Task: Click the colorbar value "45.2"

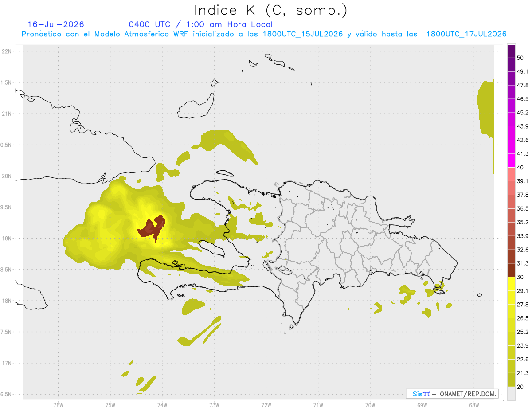Action: pyautogui.click(x=523, y=113)
